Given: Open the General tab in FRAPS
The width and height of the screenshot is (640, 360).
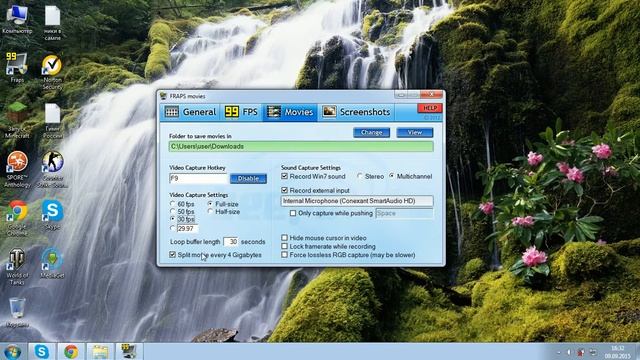Looking at the screenshot, I should coord(190,112).
